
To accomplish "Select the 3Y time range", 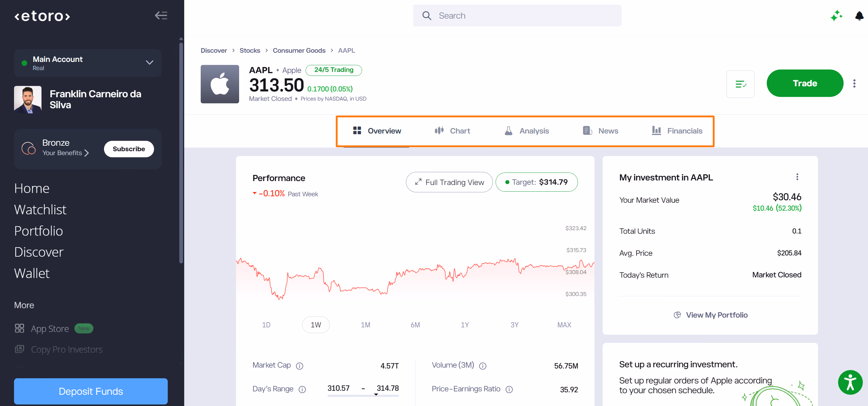I will point(514,325).
